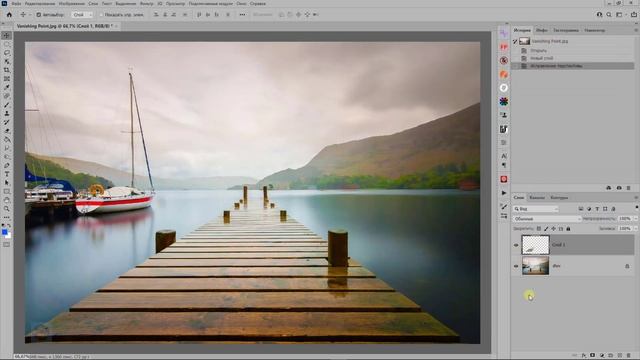640x360 pixels.
Task: Toggle lock all padlock in Layers panel
Action: coord(568,229)
